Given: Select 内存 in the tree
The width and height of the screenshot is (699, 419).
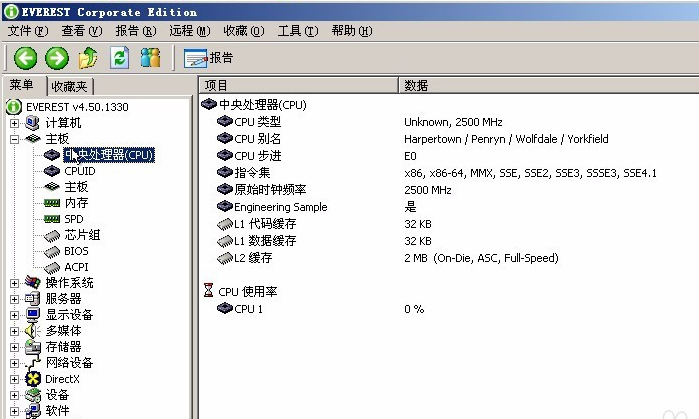Looking at the screenshot, I should point(76,203).
